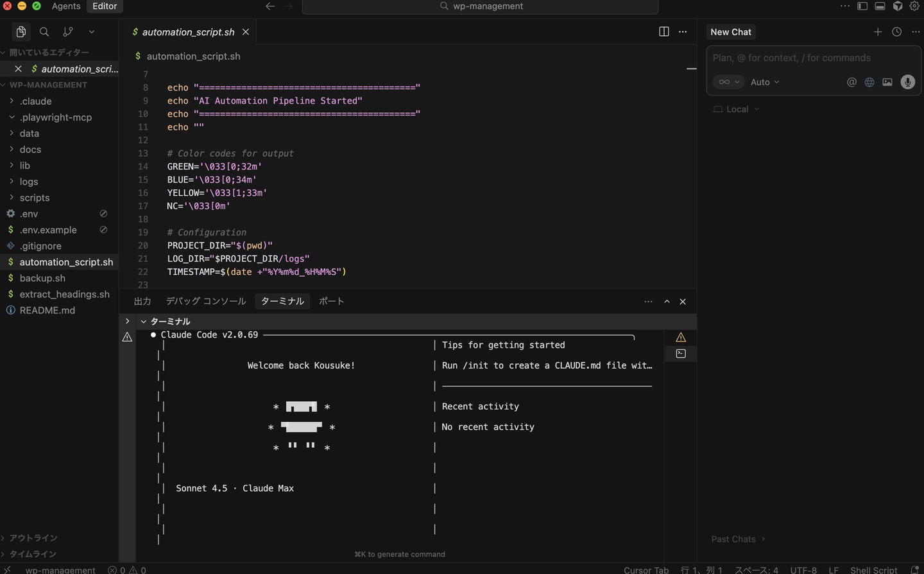Open the Source Control branch icon

(68, 31)
